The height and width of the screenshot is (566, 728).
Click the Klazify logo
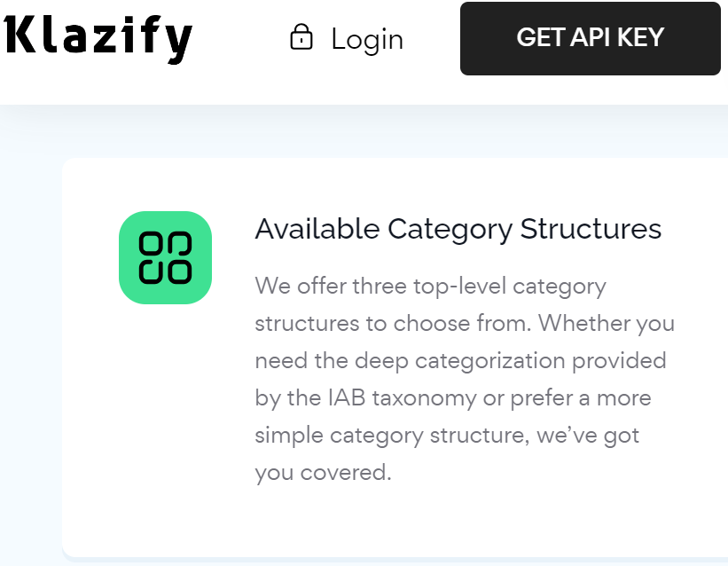coord(98,38)
